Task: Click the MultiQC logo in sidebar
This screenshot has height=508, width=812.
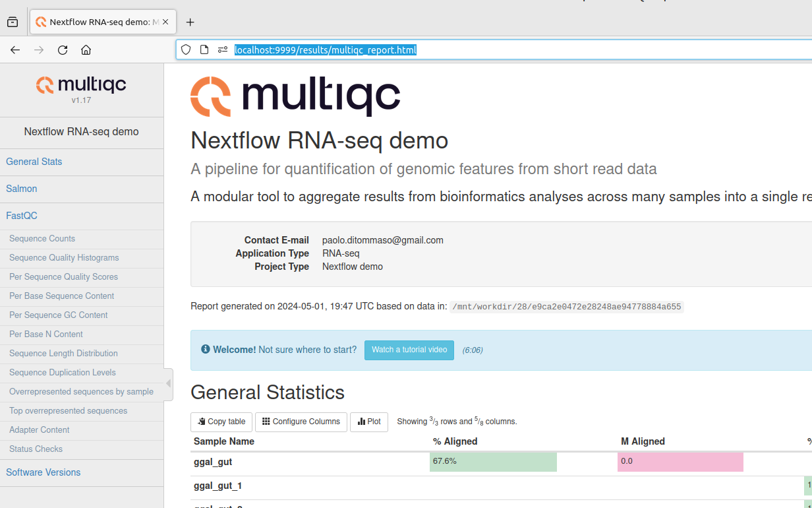Action: point(81,86)
